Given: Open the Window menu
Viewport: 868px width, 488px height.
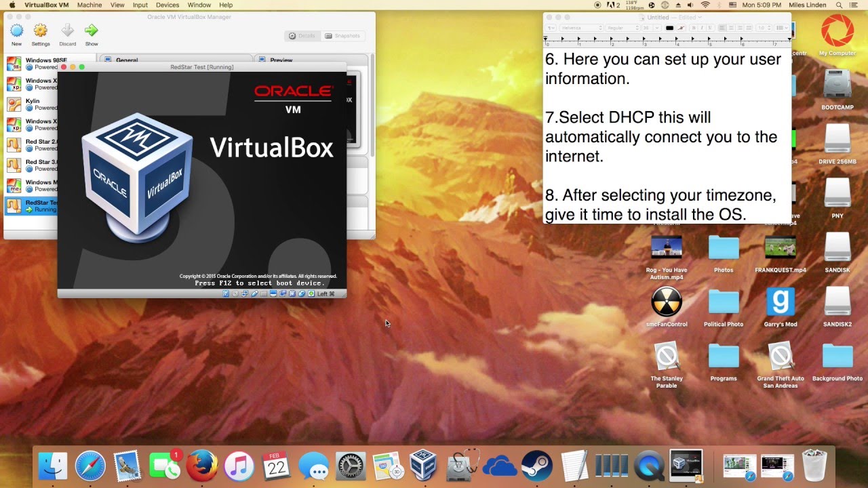Looking at the screenshot, I should click(199, 5).
